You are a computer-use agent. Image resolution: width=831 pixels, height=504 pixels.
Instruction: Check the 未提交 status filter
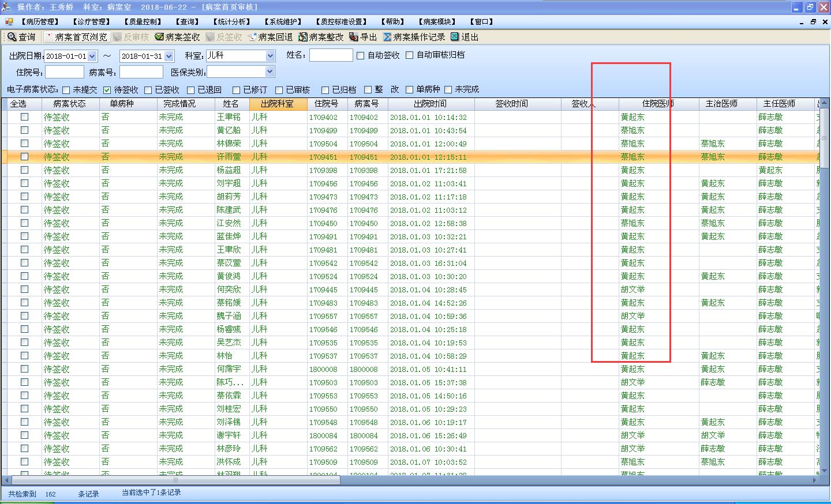click(66, 90)
